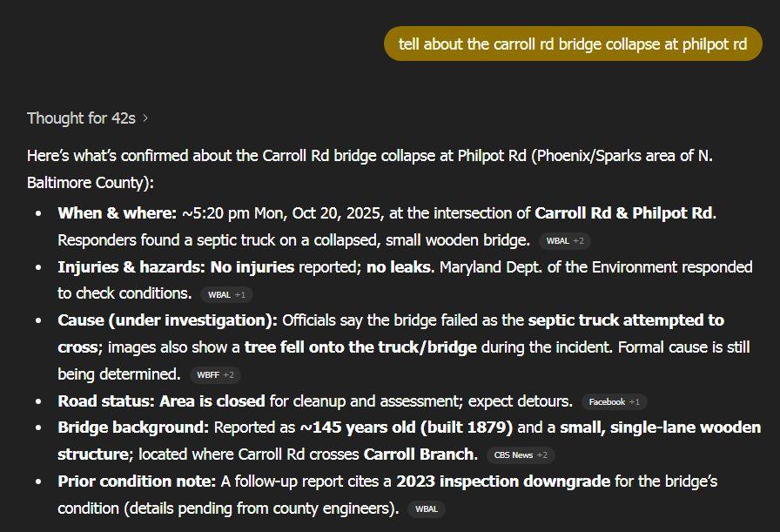Screen dimensions: 780x532
Task: Click the "Bridge background:" bold heading
Action: point(133,428)
